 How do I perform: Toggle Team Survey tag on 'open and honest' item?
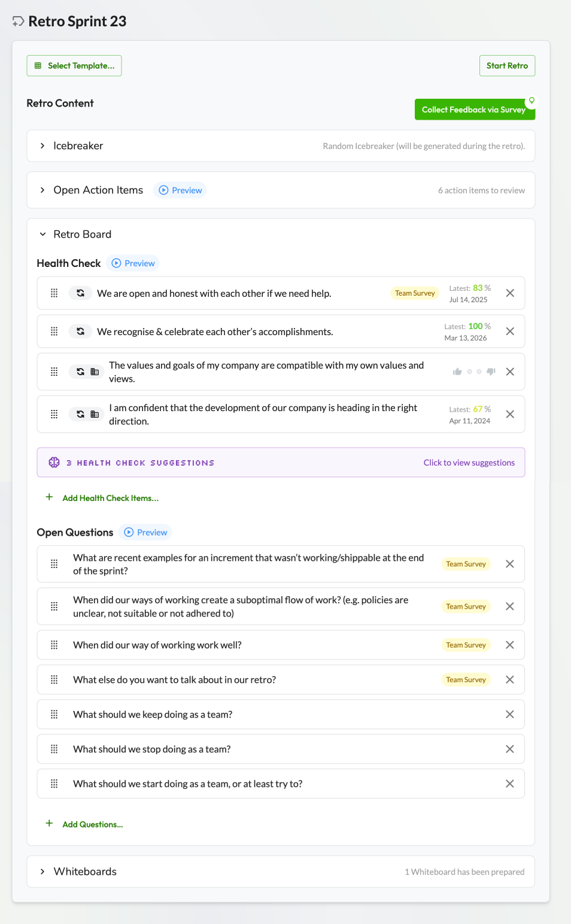pyautogui.click(x=415, y=293)
